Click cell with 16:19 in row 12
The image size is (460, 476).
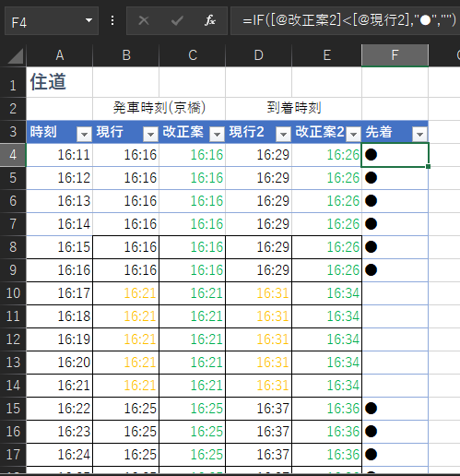pyautogui.click(x=60, y=339)
